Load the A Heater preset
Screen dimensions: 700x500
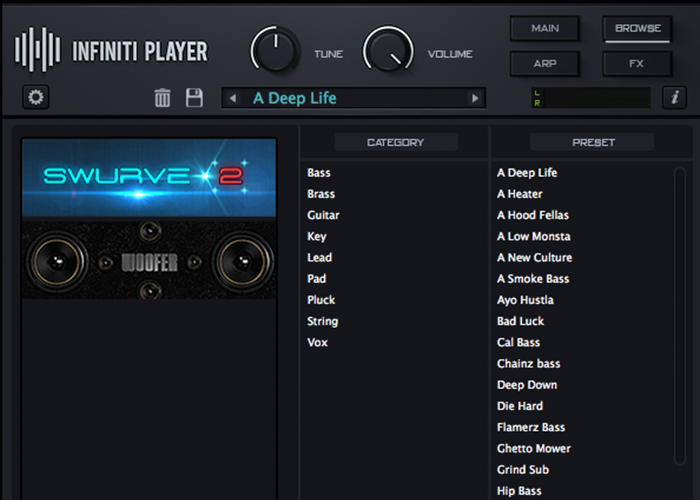[x=520, y=194]
